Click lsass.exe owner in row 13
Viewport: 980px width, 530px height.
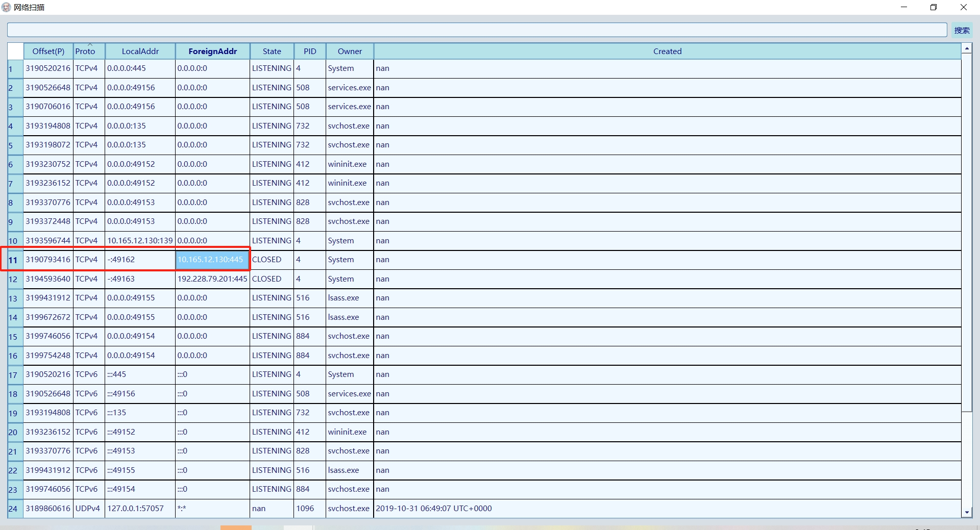[x=350, y=298]
